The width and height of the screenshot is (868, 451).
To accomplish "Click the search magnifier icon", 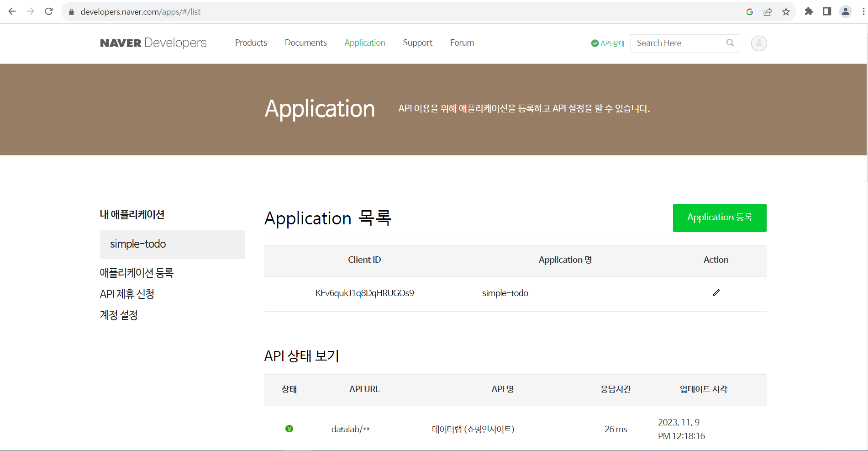I will [730, 43].
